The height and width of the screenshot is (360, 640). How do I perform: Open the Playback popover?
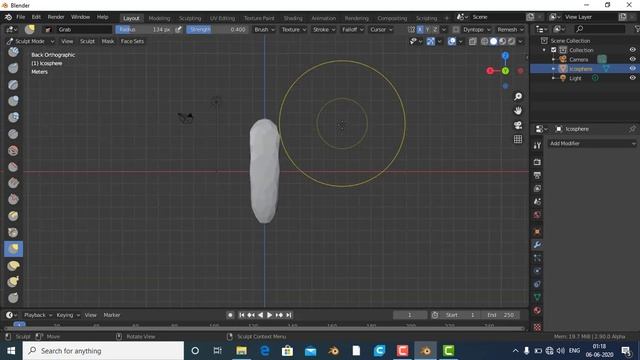coord(38,315)
